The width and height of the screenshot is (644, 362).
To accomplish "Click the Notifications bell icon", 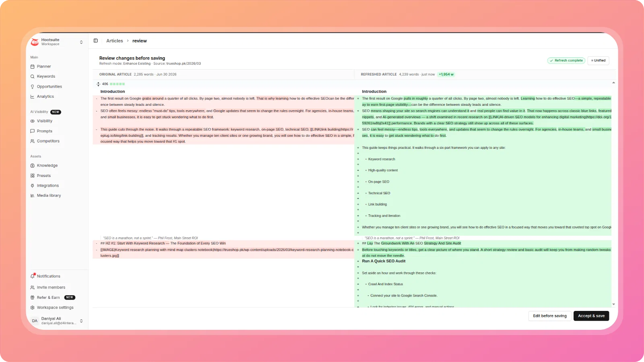I will click(33, 276).
